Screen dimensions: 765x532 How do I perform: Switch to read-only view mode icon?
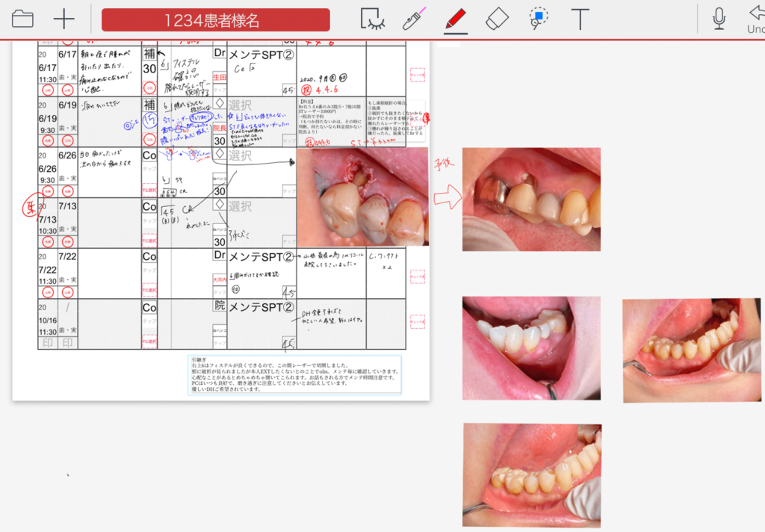pos(373,19)
